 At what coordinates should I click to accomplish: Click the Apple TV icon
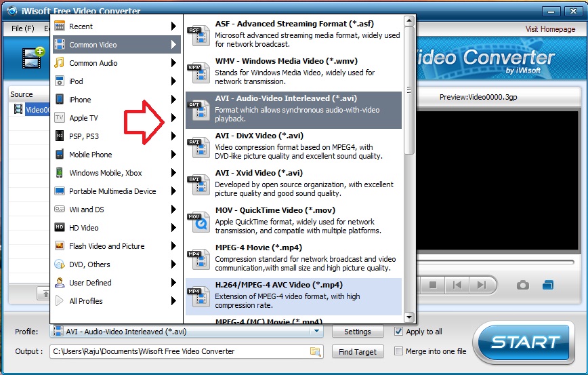click(x=59, y=117)
